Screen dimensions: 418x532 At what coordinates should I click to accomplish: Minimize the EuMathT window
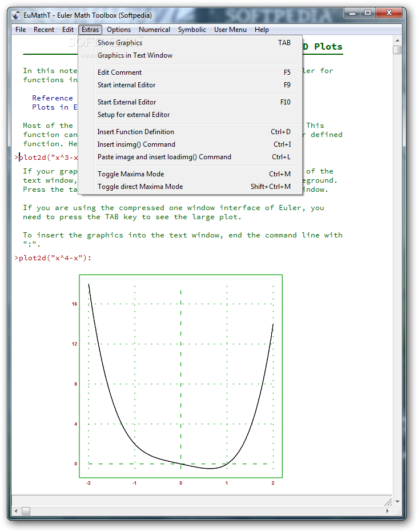(352, 13)
